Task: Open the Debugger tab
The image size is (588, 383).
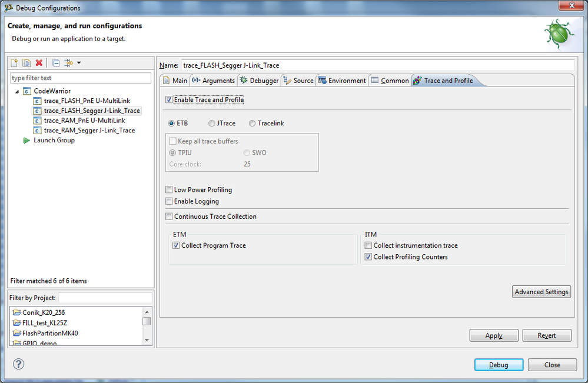Action: coord(259,81)
